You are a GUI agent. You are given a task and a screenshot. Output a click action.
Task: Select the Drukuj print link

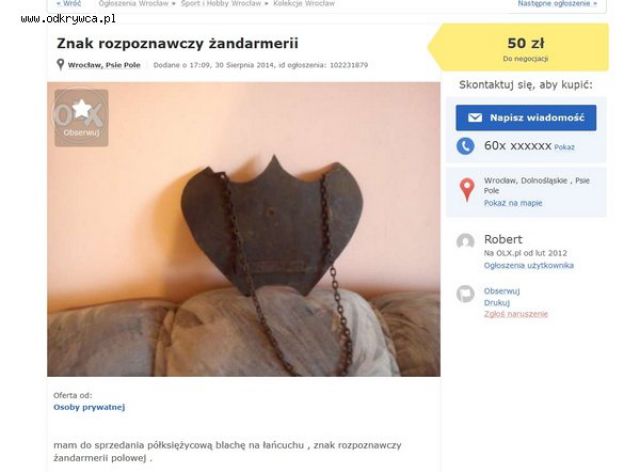[x=497, y=303]
